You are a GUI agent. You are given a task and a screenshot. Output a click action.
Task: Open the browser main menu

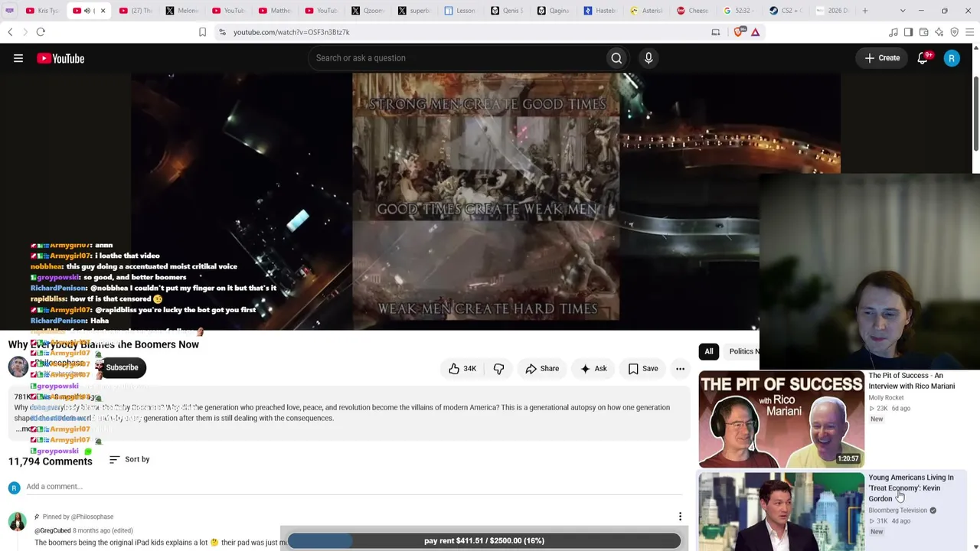(x=969, y=32)
